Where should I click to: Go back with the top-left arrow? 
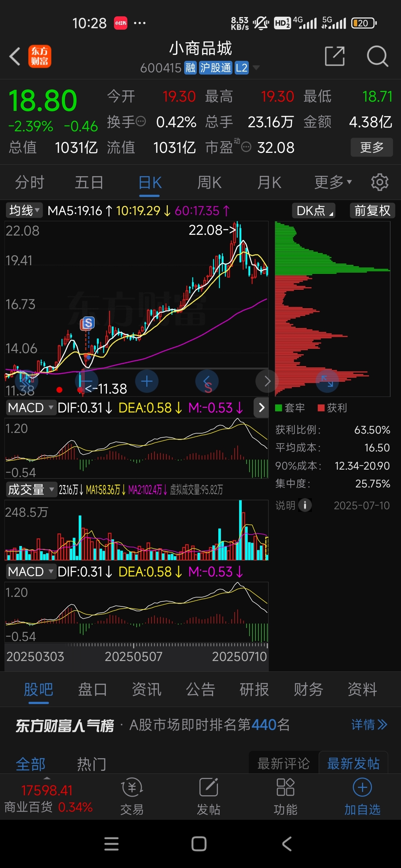pyautogui.click(x=15, y=56)
